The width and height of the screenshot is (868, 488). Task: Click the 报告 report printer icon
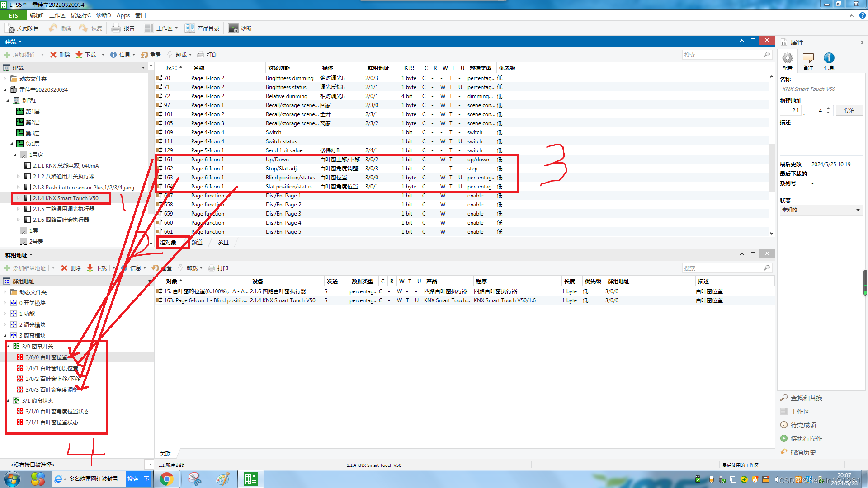coord(116,28)
